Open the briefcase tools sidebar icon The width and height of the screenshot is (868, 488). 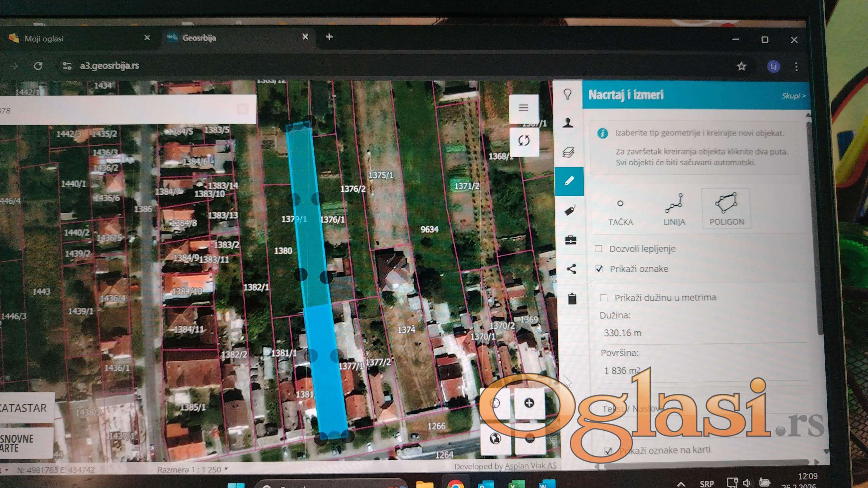click(570, 240)
